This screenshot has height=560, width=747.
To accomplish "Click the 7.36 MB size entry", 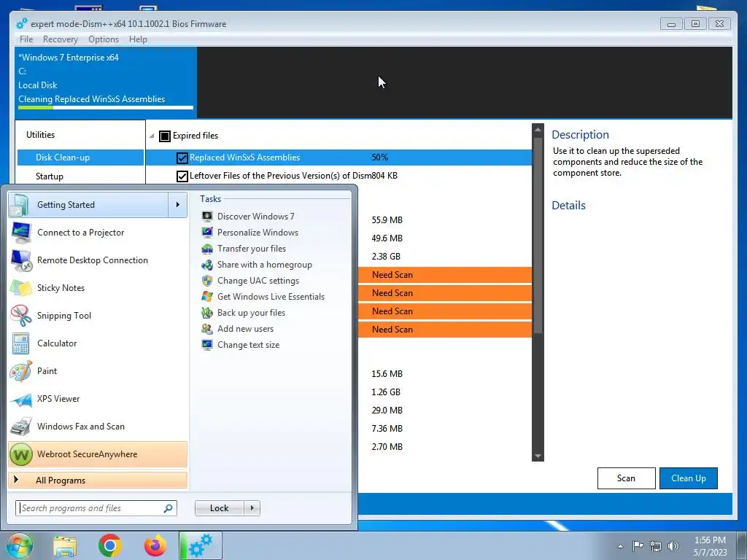I will click(x=387, y=429).
